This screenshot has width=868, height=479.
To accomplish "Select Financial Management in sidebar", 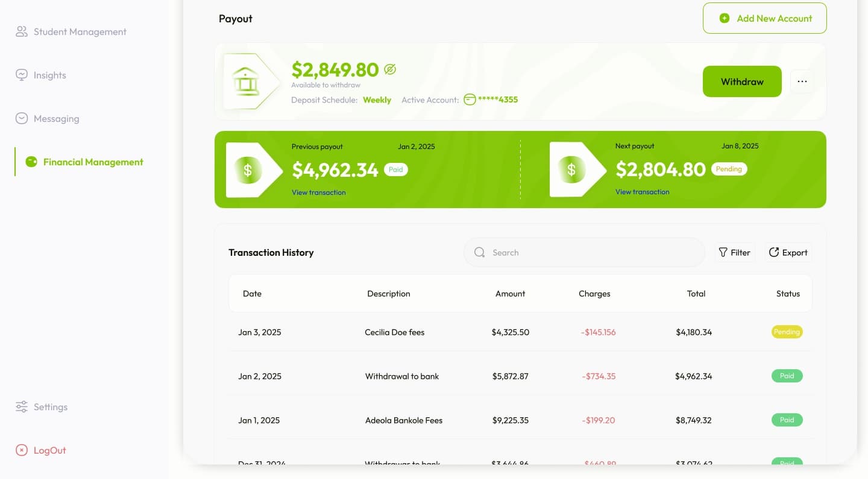I will [x=84, y=162].
